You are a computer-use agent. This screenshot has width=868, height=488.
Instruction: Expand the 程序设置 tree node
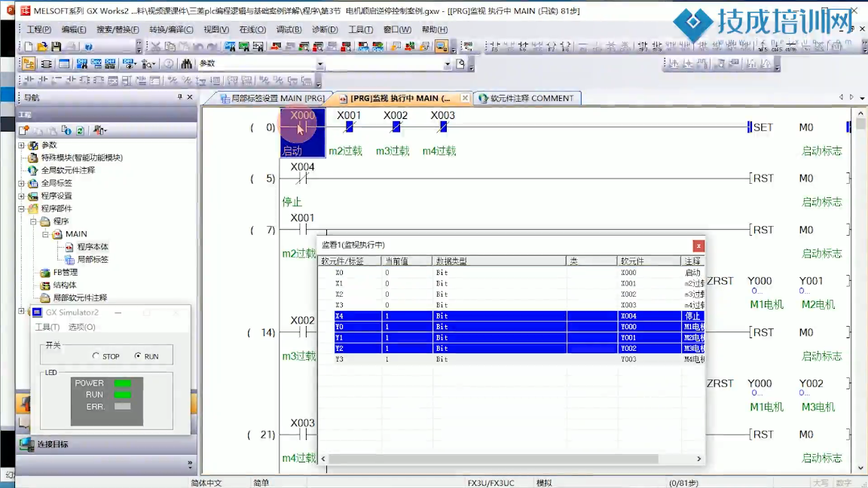[22, 196]
